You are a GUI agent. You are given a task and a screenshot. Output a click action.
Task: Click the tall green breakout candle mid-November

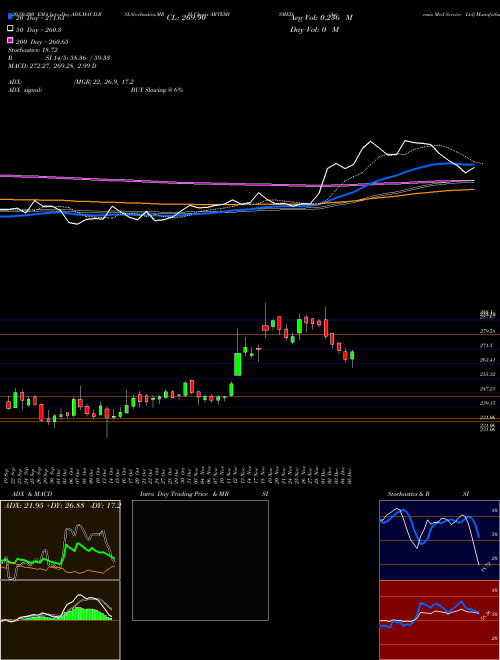click(238, 364)
